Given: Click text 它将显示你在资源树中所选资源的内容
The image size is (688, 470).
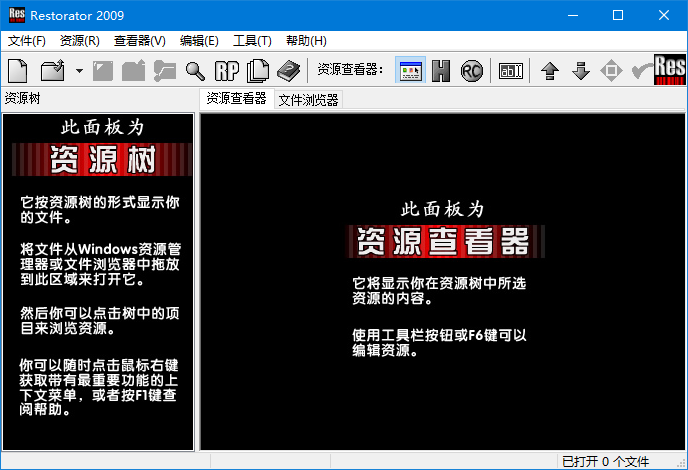Looking at the screenshot, I should click(439, 291).
